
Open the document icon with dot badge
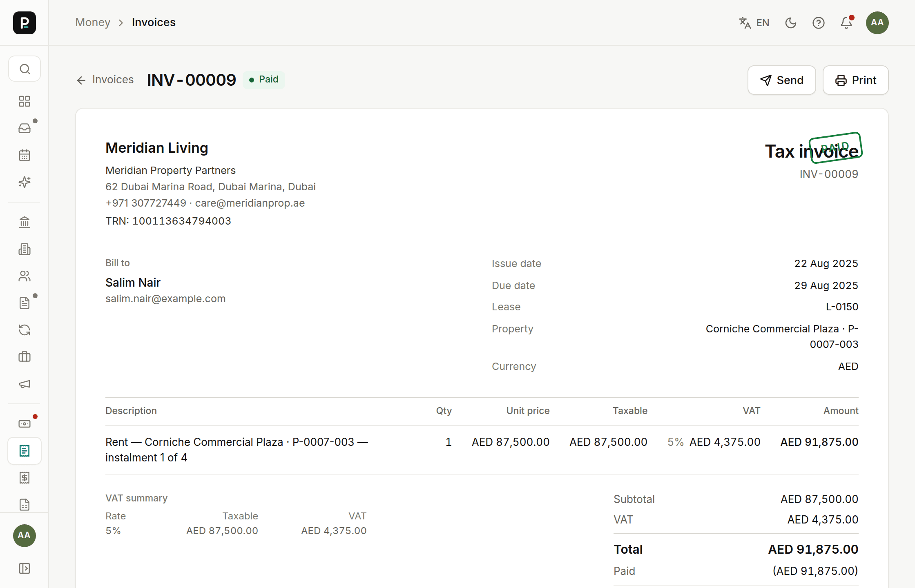(x=25, y=303)
